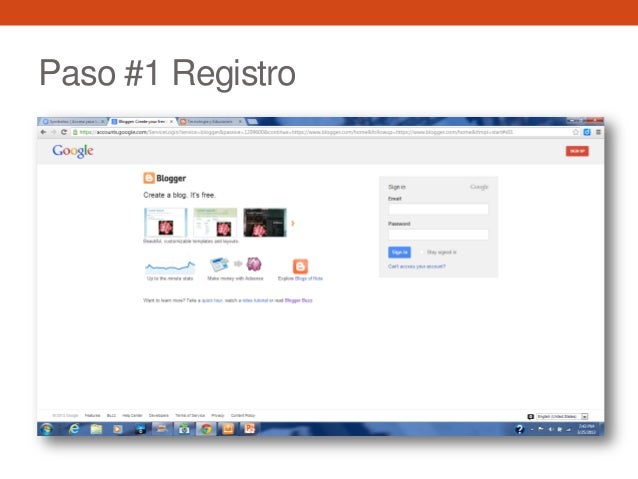The image size is (638, 479).
Task: Switch to the first browser tab
Action: pyautogui.click(x=72, y=122)
